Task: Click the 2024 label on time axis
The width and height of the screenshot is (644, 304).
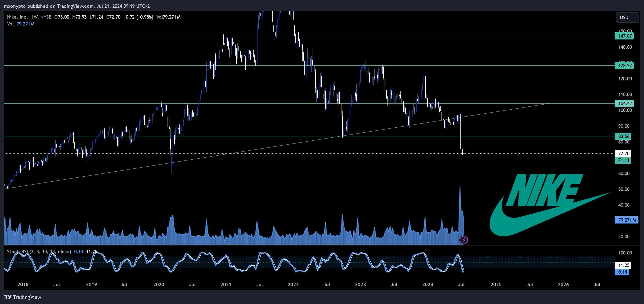Action: point(428,285)
